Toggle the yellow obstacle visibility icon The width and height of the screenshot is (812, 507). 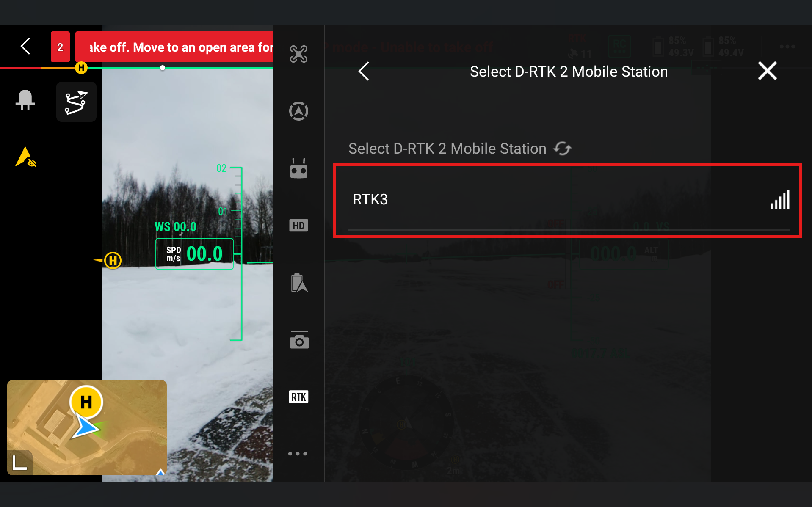26,157
